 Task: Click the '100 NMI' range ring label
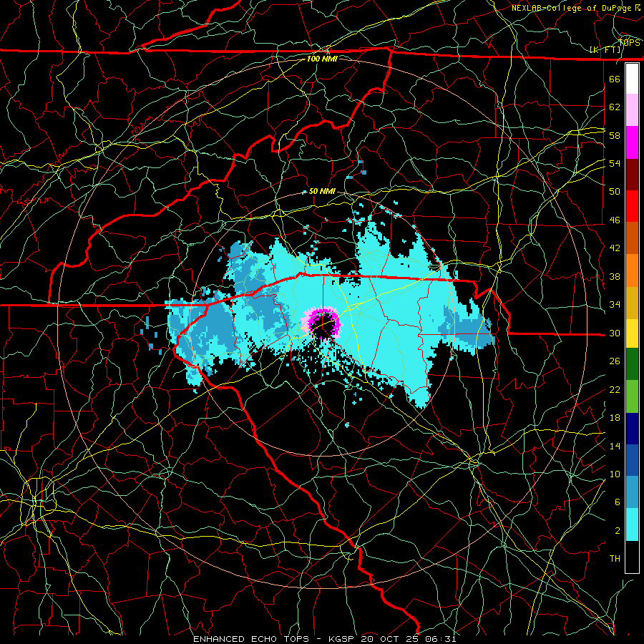pos(322,59)
